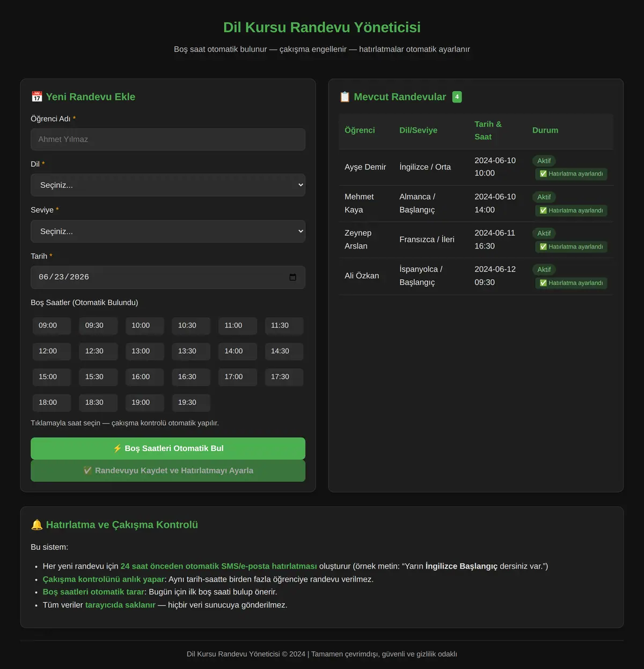Open the date picker calendar icon
The height and width of the screenshot is (669, 644).
[x=292, y=277]
